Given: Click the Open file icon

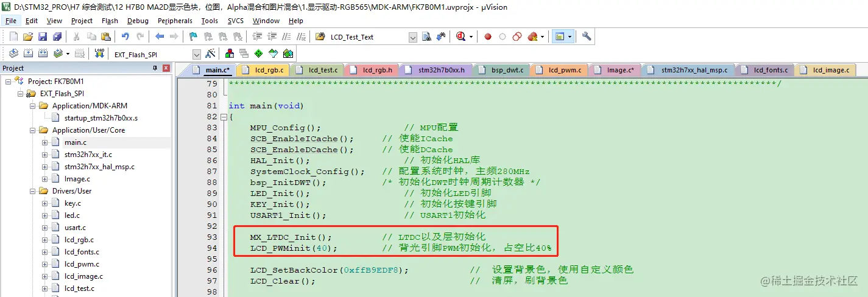Looking at the screenshot, I should (28, 37).
